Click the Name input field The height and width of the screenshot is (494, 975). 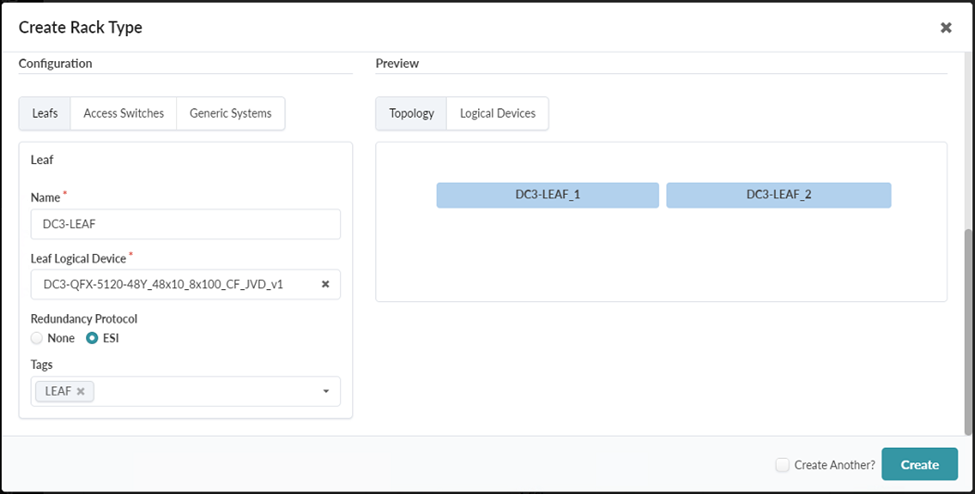pos(185,224)
